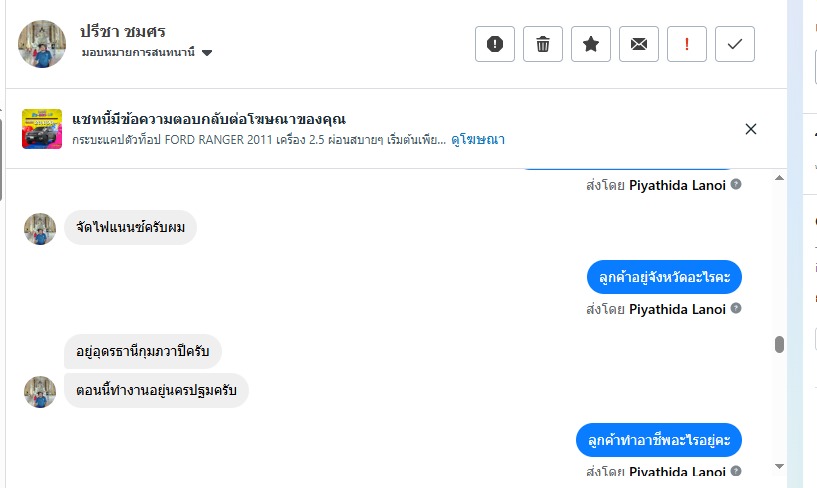Mark conversation unread with the envelope icon
This screenshot has width=817, height=488.
tap(639, 44)
